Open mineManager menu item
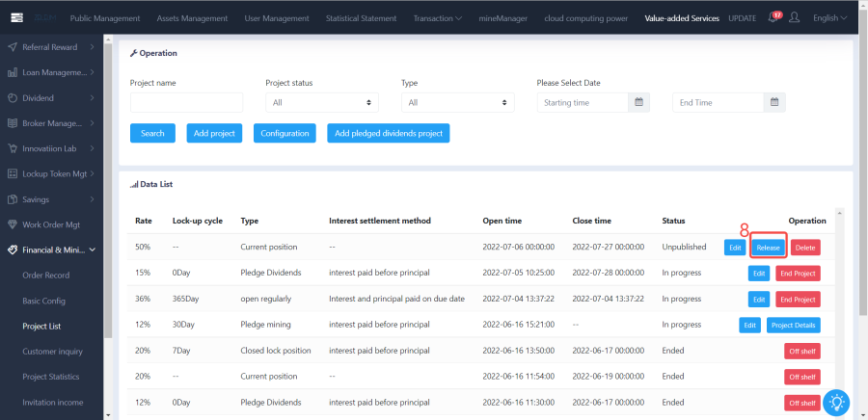The width and height of the screenshot is (868, 420). [x=503, y=18]
